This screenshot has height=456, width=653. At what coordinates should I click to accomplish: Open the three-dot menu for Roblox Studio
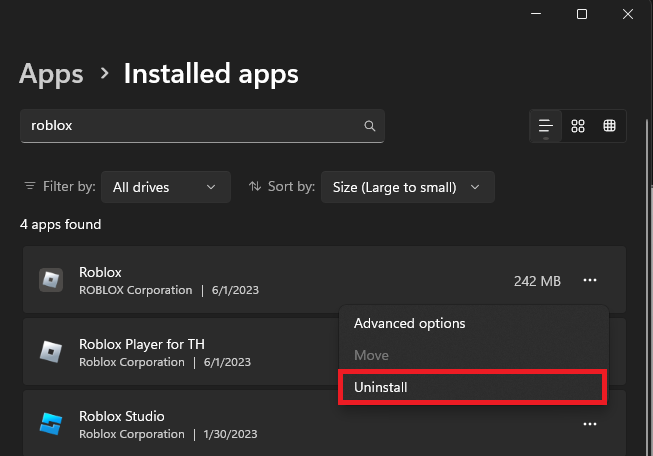[590, 424]
